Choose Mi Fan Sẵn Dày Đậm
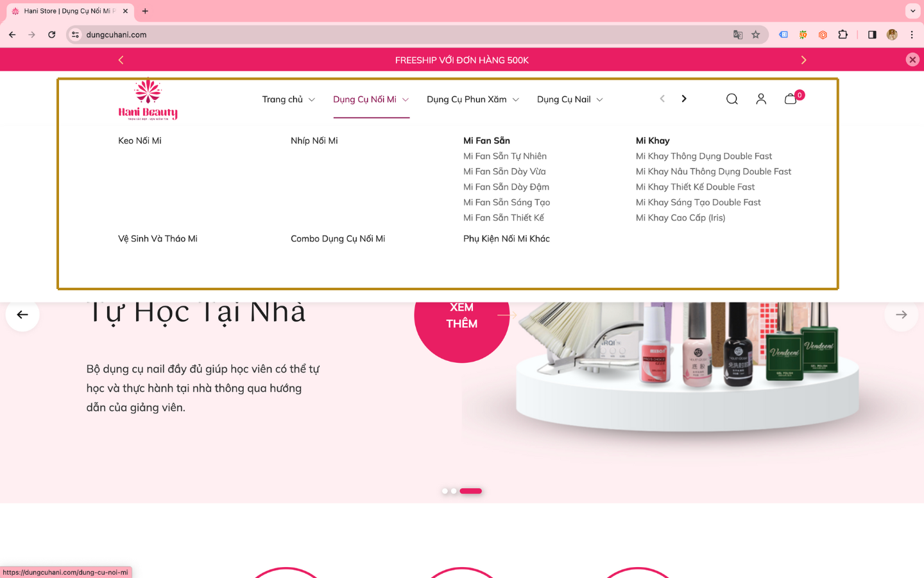 click(x=506, y=187)
